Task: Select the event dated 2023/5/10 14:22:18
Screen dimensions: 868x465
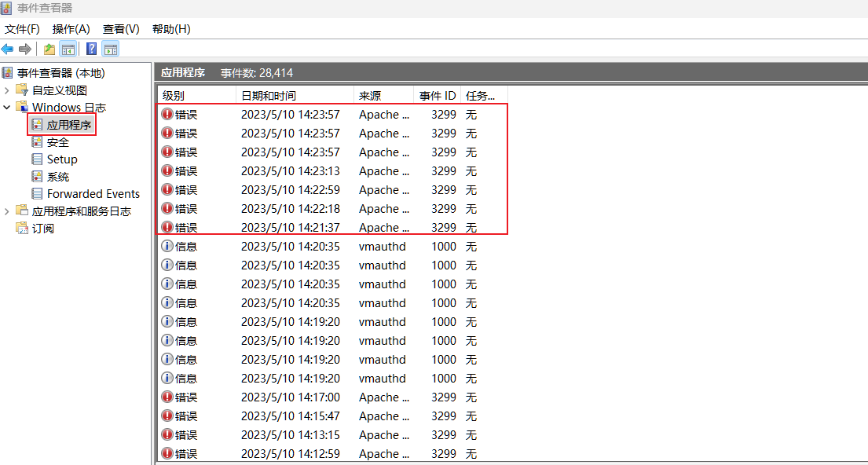Action: pos(332,208)
